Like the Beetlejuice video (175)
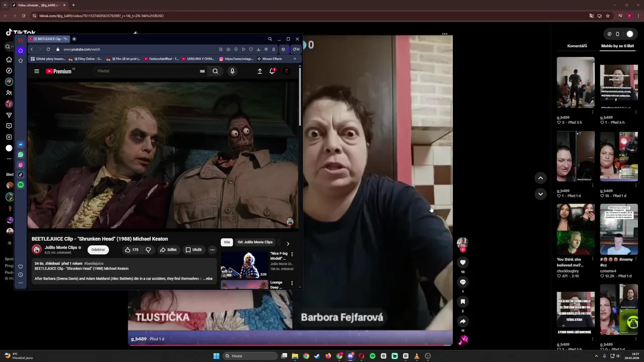The image size is (644, 362). point(131,250)
